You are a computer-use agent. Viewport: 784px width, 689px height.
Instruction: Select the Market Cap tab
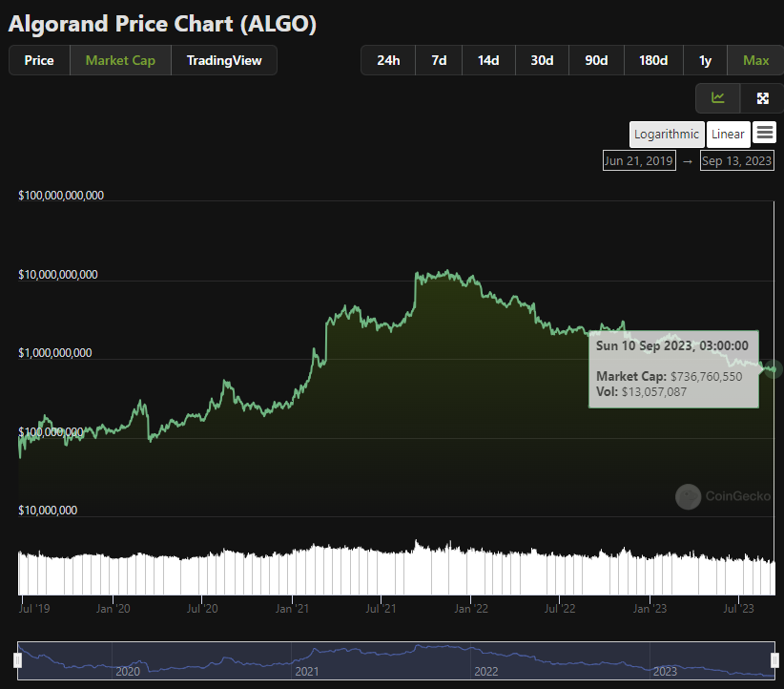coord(120,60)
